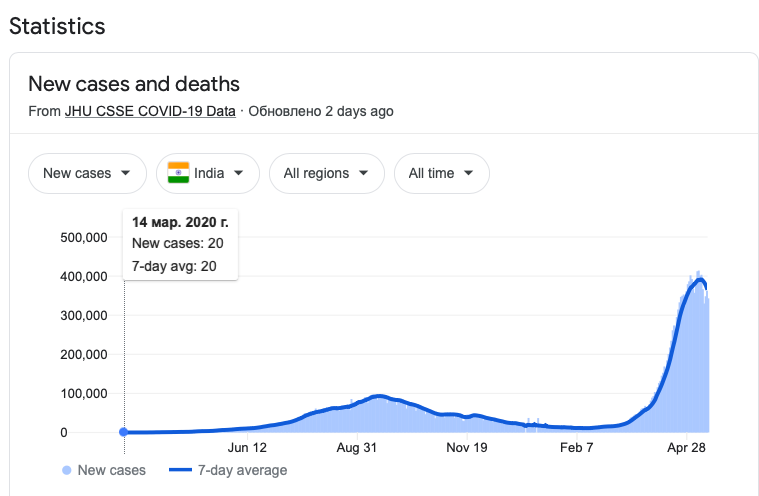Screen dimensions: 759x496
Task: Select the Aug 31 x-axis label
Action: (x=356, y=448)
